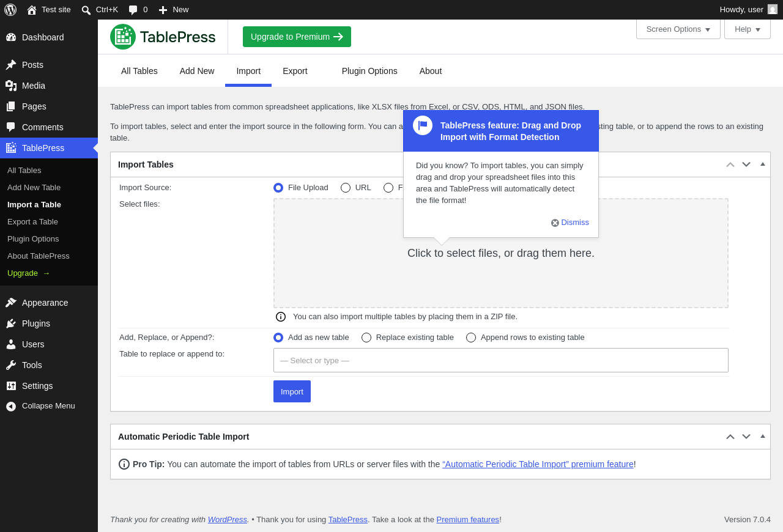Click the Appearance brush icon
The height and width of the screenshot is (532, 783).
pos(11,303)
